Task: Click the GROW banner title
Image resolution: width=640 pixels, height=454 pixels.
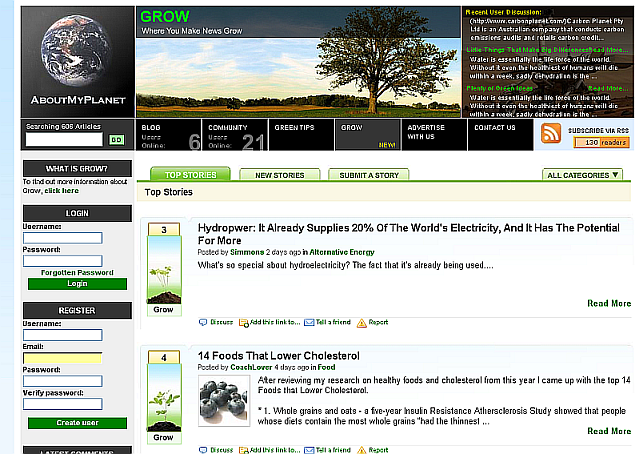Action: point(165,17)
